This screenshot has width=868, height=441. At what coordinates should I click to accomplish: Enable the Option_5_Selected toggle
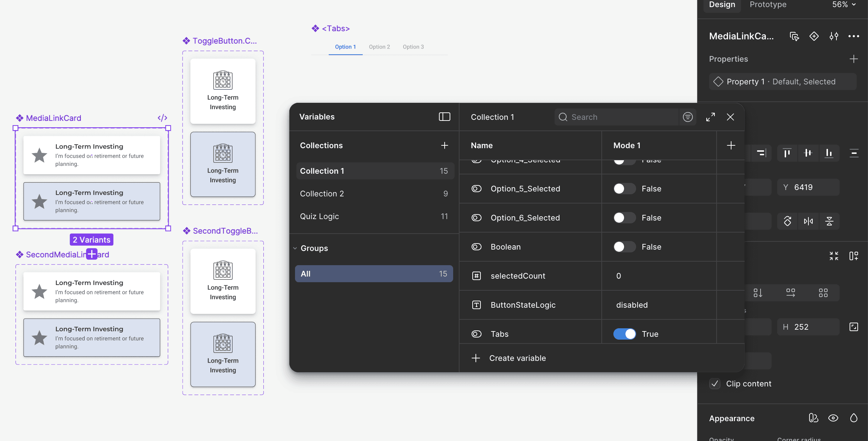[624, 189]
